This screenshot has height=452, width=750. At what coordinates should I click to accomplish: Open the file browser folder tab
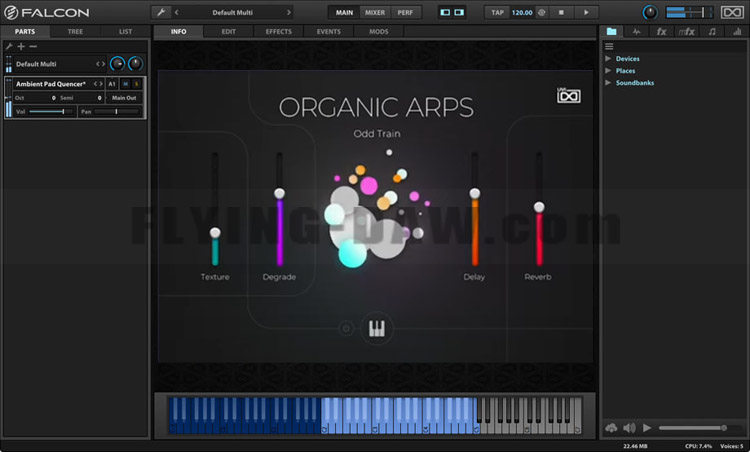click(611, 32)
